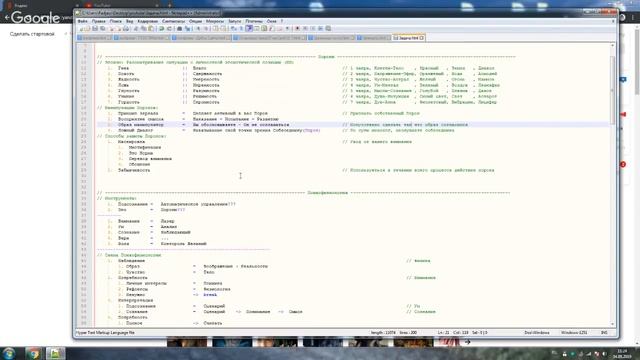Click the Close document toolbar icon
Screen dimensions: 640x360
click(x=112, y=29)
